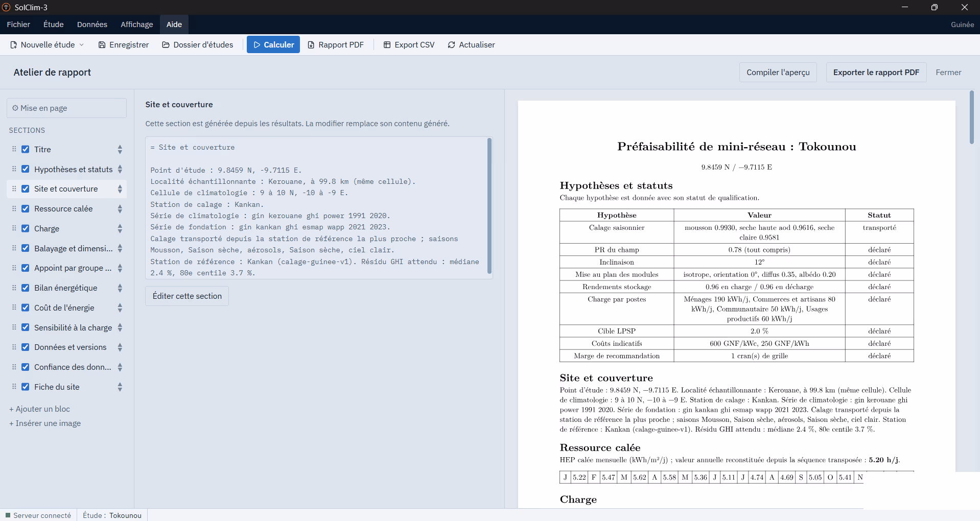The width and height of the screenshot is (980, 521).
Task: Click Compiler l'aperçu button
Action: (778, 73)
